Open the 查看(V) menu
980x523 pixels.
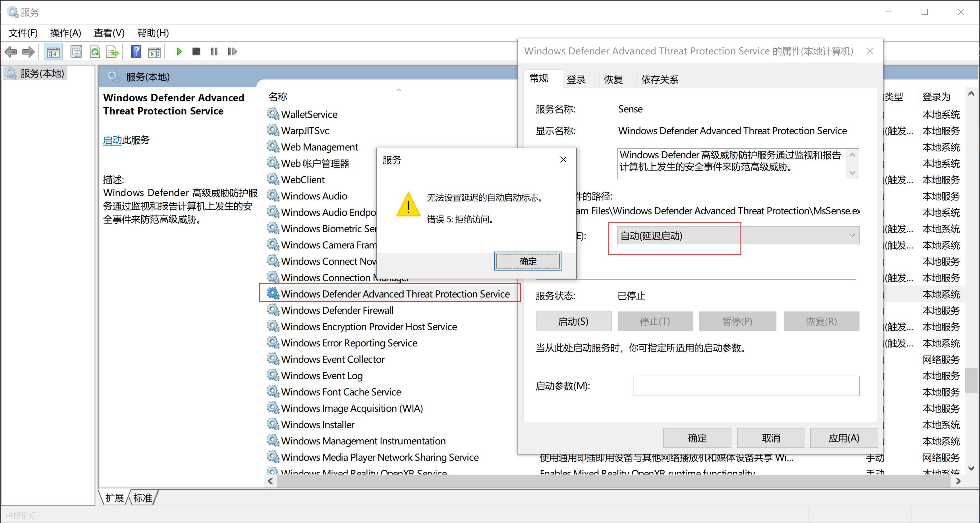(109, 33)
